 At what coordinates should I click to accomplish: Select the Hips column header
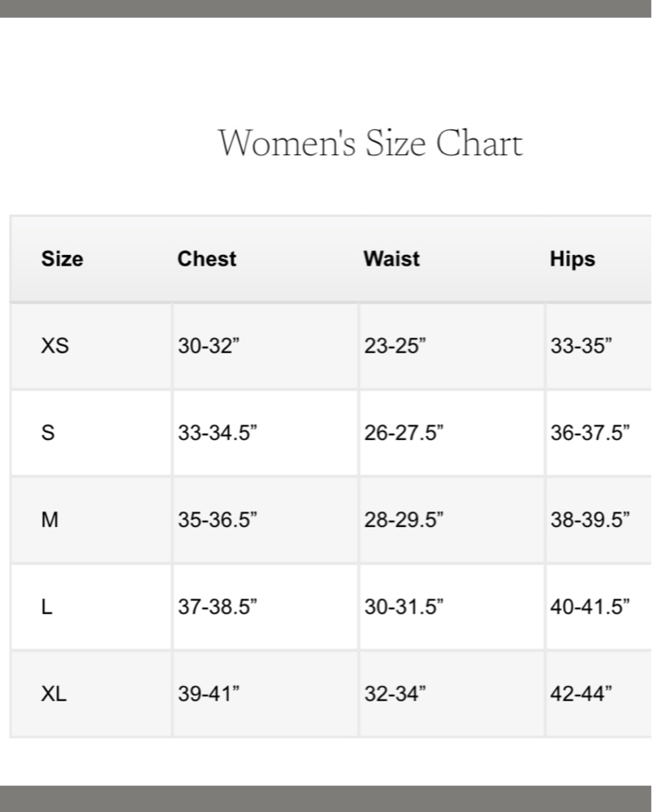(572, 260)
